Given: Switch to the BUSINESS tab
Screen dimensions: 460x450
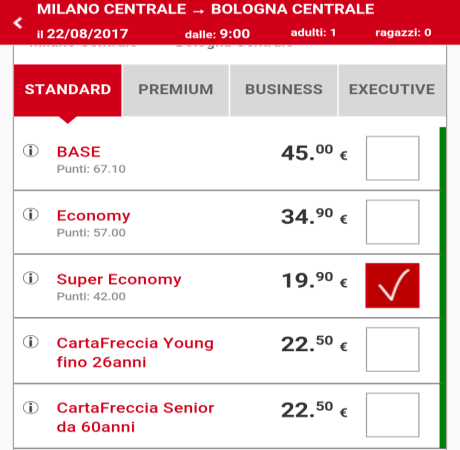Looking at the screenshot, I should point(284,90).
